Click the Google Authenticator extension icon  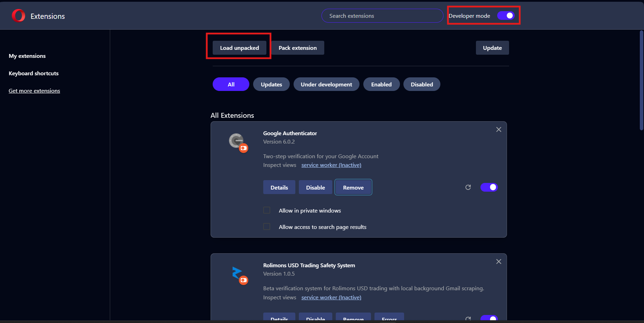point(238,143)
